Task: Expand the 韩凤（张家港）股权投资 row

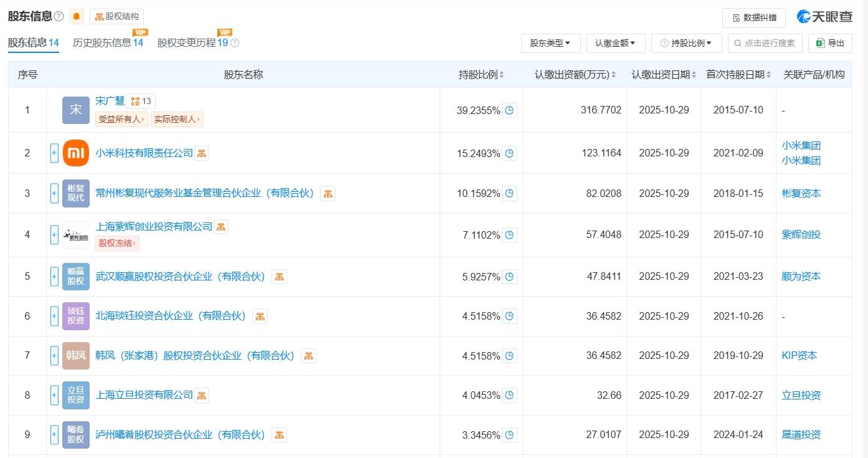Action: point(54,356)
